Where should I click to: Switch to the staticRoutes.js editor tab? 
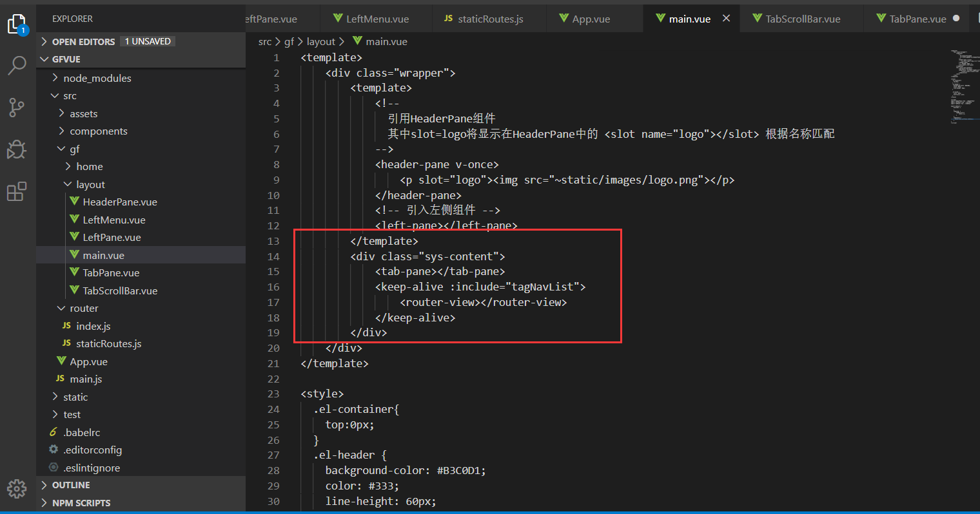tap(489, 19)
